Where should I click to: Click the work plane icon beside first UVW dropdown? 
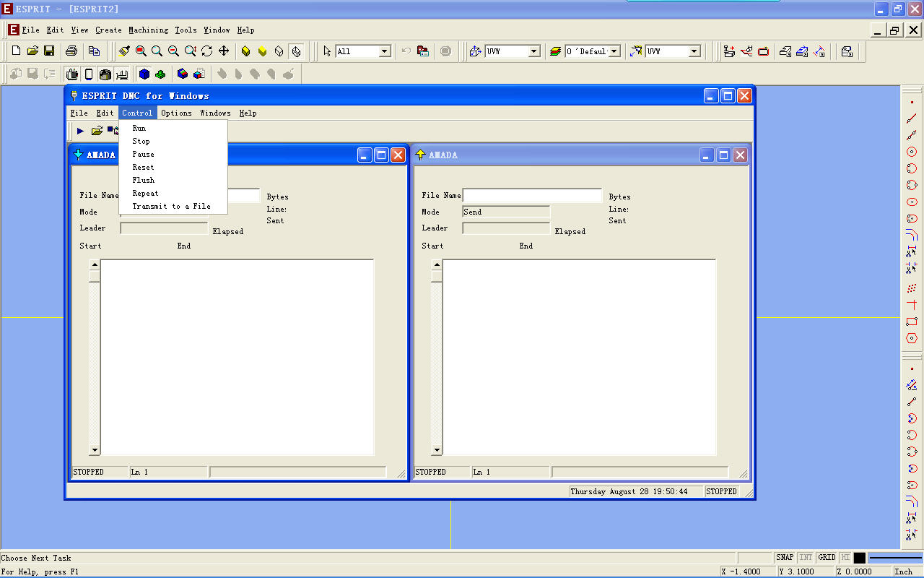tap(475, 51)
